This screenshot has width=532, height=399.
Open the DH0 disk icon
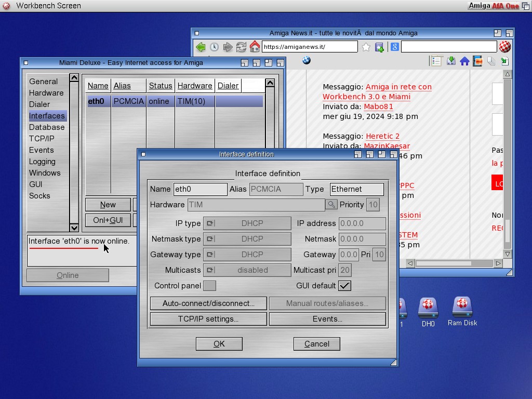pos(428,309)
